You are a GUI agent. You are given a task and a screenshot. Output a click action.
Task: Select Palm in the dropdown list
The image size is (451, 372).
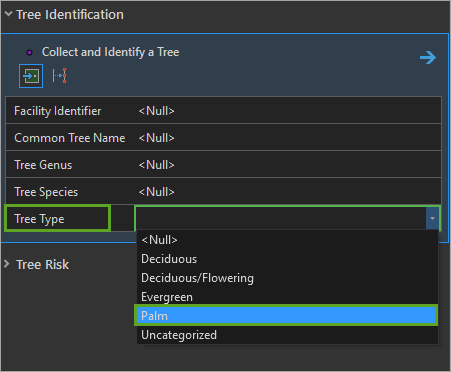pyautogui.click(x=286, y=315)
